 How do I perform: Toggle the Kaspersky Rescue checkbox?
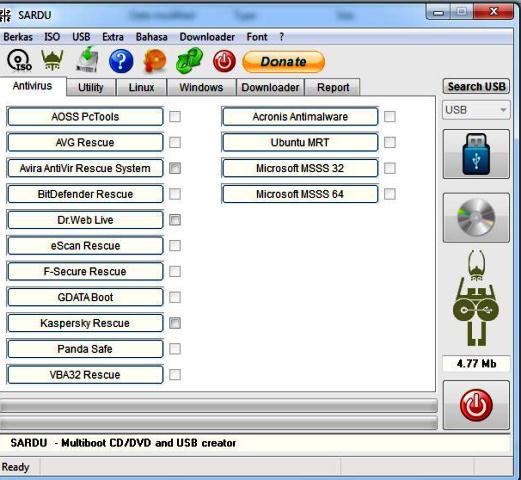(x=175, y=323)
